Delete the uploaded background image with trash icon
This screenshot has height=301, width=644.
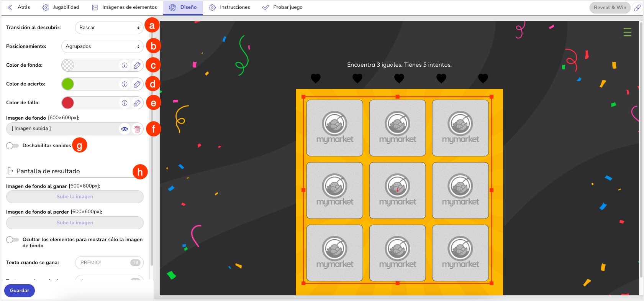[137, 129]
